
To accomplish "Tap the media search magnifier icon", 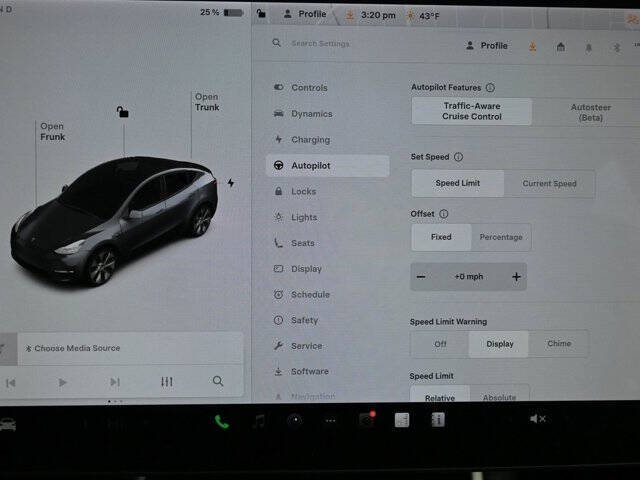I will (218, 381).
